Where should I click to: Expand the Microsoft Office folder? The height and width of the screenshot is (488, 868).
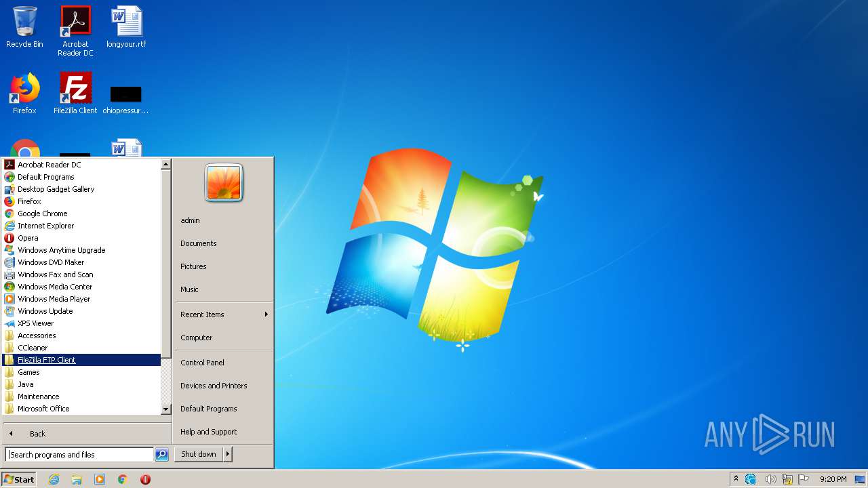82,409
